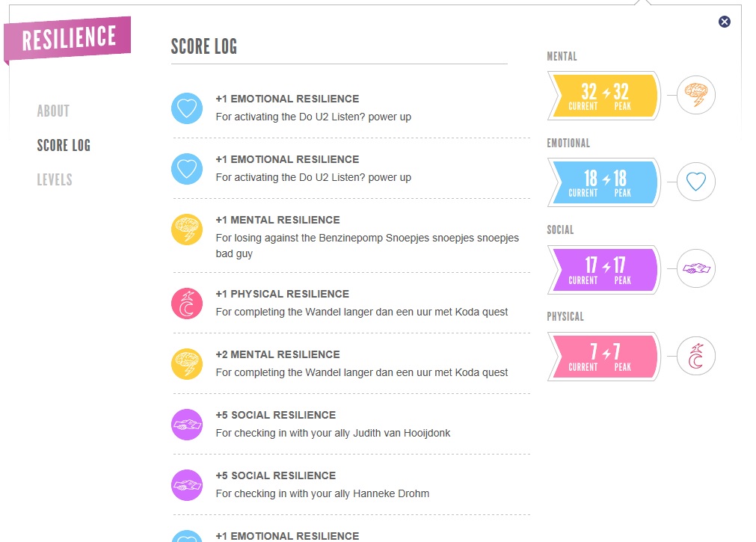The height and width of the screenshot is (542, 756).
Task: Click the purple handshake icon for Judith van Hooijdonk
Action: (187, 424)
